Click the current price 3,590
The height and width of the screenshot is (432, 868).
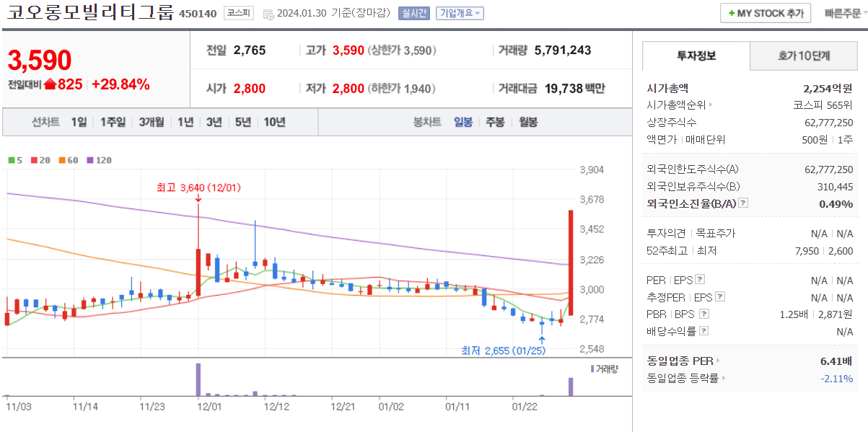(x=40, y=61)
